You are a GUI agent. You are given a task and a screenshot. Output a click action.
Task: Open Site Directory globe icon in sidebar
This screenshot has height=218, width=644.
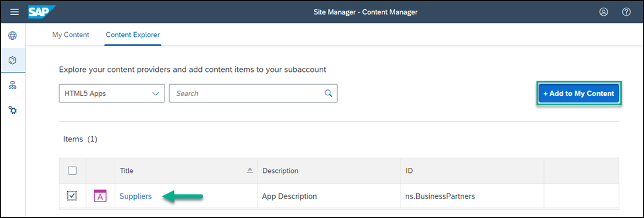pyautogui.click(x=13, y=36)
